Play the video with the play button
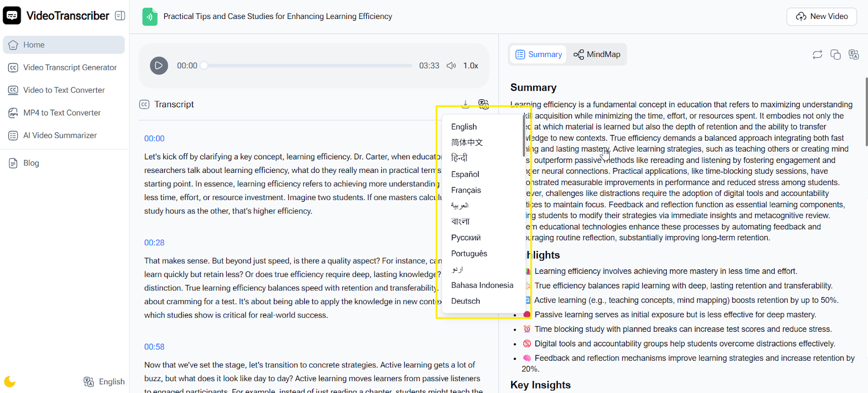The width and height of the screenshot is (868, 393). click(158, 66)
